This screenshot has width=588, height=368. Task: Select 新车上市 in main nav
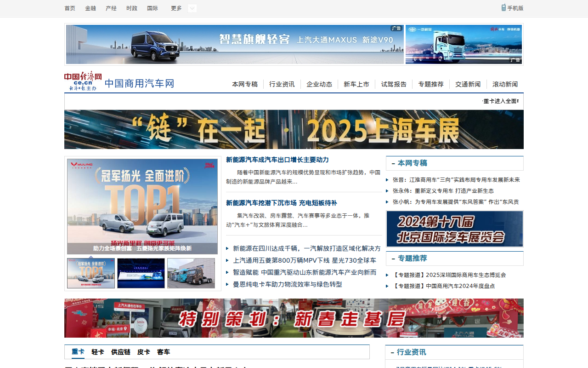pos(356,84)
